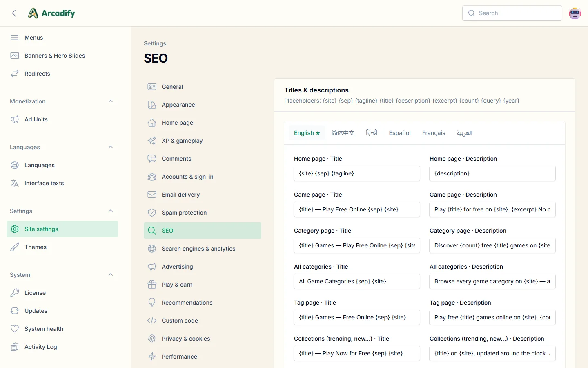588x368 pixels.
Task: Switch to the Español tab
Action: (400, 133)
